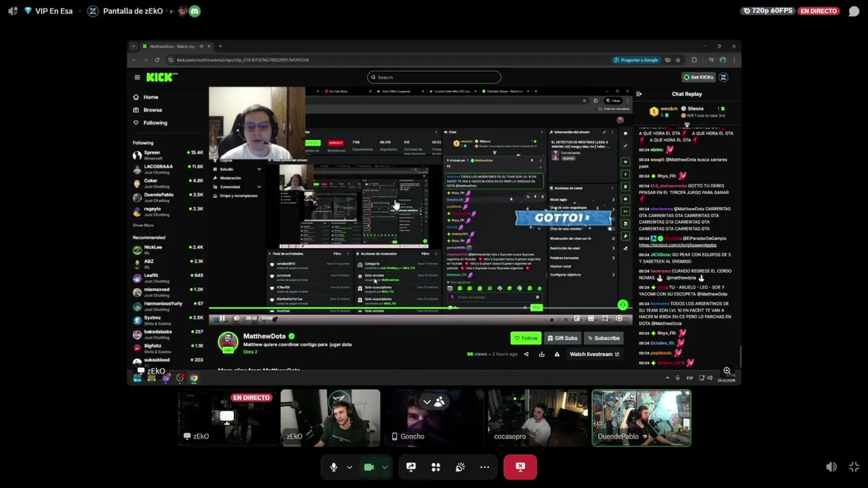Pause the Kick clip
The height and width of the screenshot is (488, 868).
(x=222, y=319)
